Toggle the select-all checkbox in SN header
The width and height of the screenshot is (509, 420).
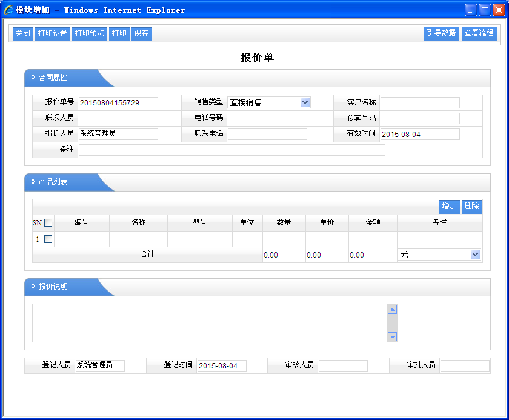pos(48,223)
